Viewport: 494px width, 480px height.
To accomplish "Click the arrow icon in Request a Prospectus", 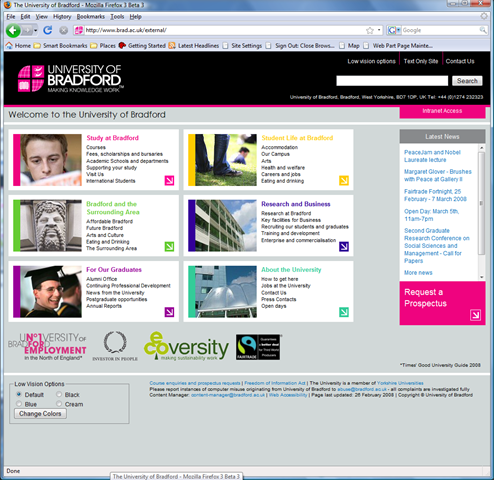I will [475, 315].
